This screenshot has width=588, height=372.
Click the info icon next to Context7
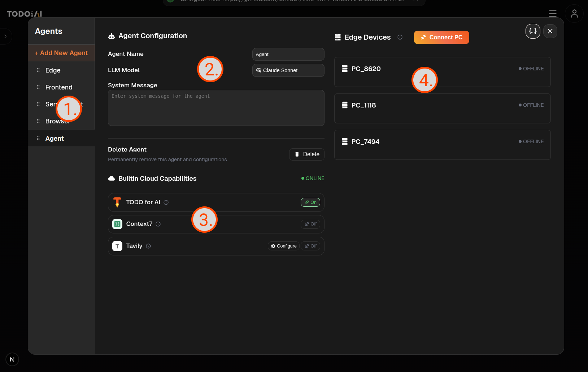(x=158, y=224)
